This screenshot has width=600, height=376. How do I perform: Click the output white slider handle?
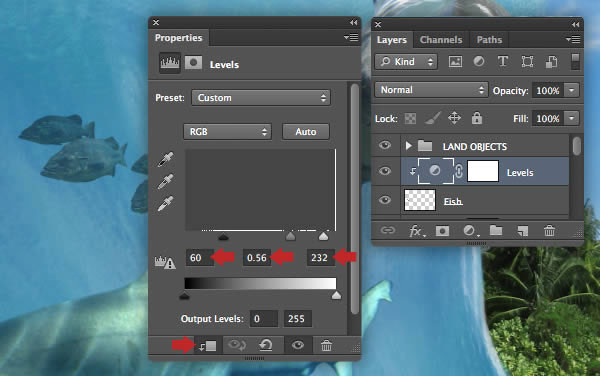click(x=336, y=295)
